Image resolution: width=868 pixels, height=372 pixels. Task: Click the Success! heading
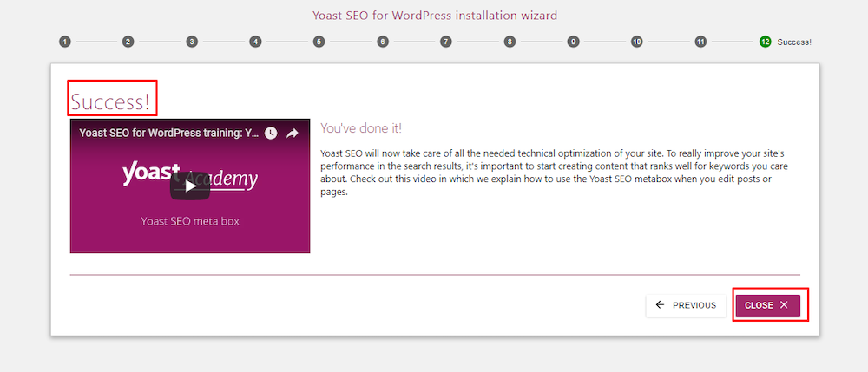110,101
